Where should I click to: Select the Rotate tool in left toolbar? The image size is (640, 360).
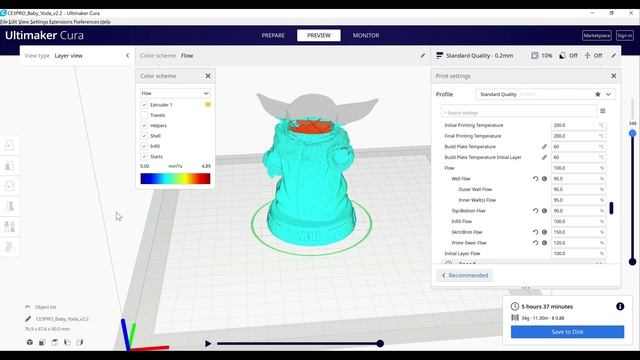(9, 186)
